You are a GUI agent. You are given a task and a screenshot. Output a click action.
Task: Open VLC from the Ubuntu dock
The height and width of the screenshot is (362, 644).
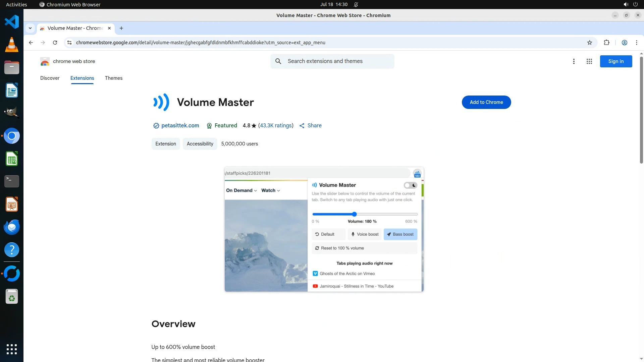coord(12,45)
